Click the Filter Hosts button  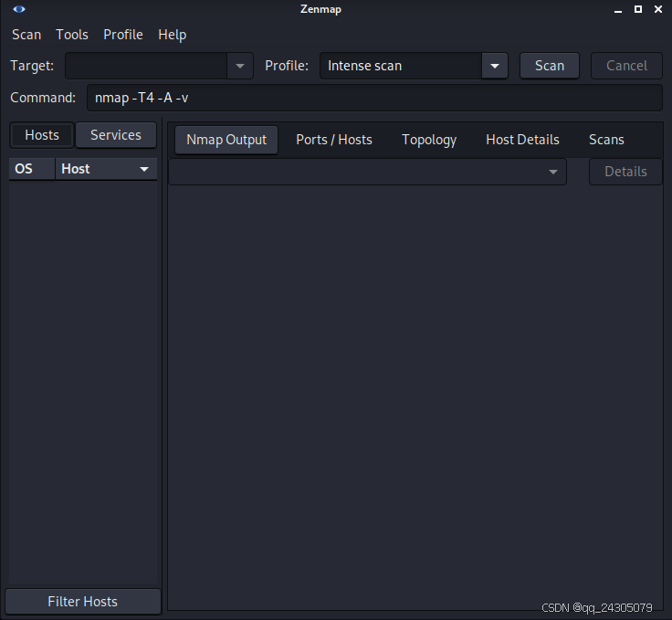coord(83,602)
